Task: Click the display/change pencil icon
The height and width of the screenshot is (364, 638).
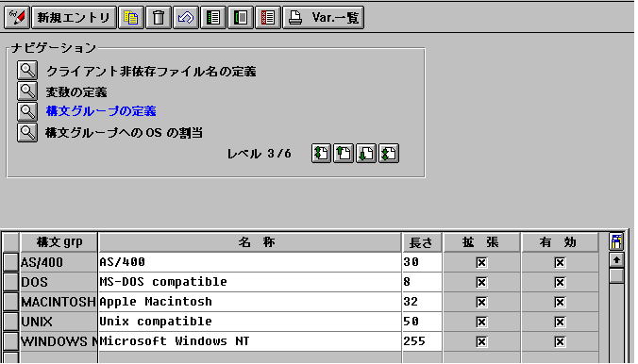Action: (x=17, y=18)
